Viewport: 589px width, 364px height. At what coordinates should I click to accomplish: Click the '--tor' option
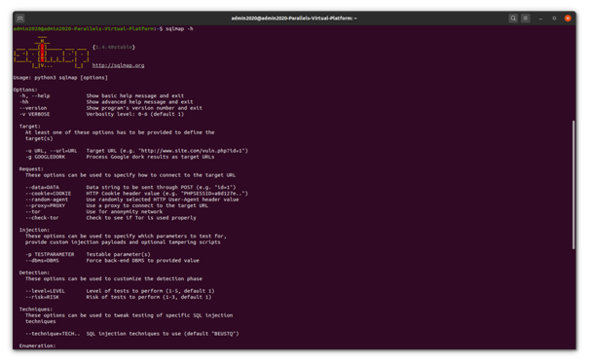pyautogui.click(x=33, y=211)
